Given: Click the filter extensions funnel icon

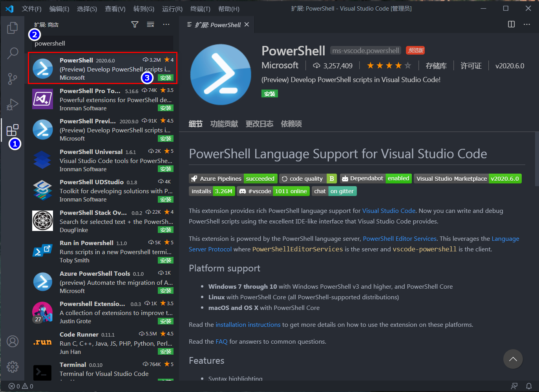Looking at the screenshot, I should click(x=135, y=24).
